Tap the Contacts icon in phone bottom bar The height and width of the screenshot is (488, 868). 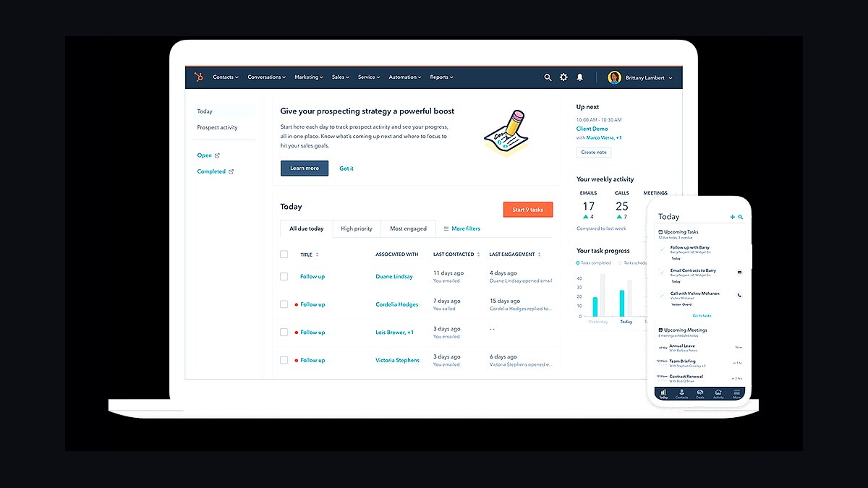(681, 393)
